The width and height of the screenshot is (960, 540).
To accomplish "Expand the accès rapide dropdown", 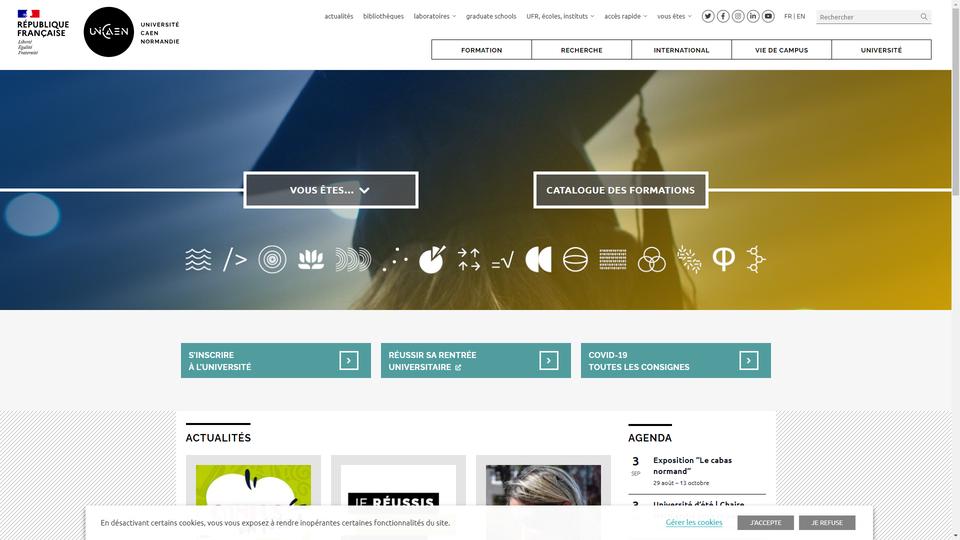I will coord(625,17).
